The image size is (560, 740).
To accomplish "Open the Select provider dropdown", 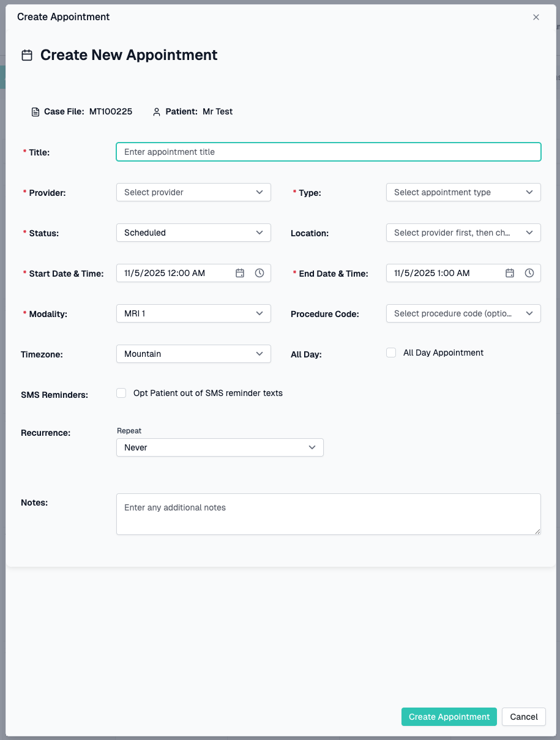I will 193,192.
